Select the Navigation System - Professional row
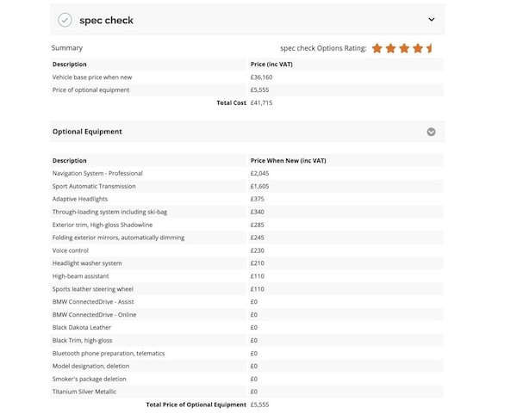Viewport: 517px width, 420px height. click(x=97, y=173)
